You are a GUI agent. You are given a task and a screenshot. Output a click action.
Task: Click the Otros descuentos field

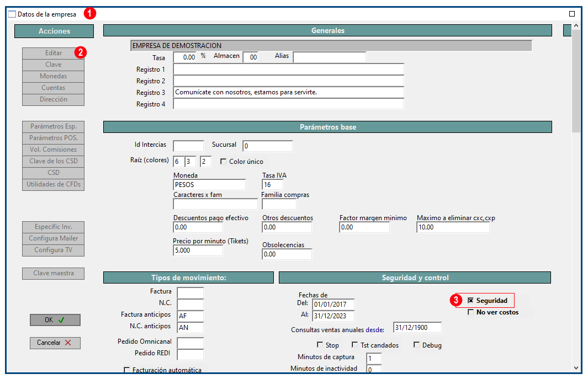[x=287, y=227]
